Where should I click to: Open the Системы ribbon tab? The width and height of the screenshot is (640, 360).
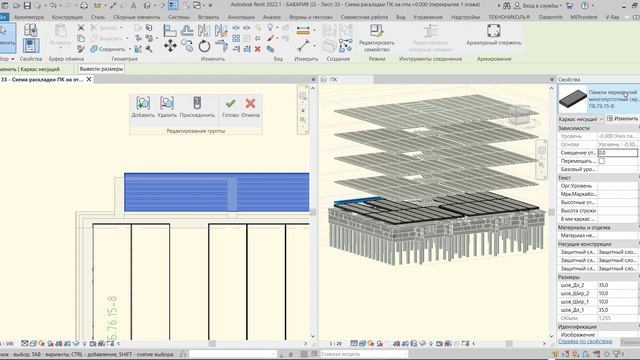(179, 17)
